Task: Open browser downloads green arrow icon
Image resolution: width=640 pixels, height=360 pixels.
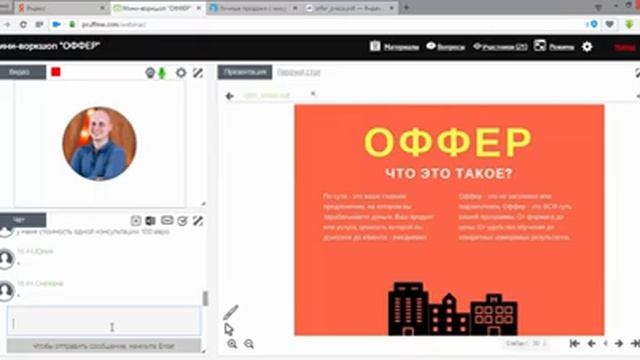Action: 629,24
